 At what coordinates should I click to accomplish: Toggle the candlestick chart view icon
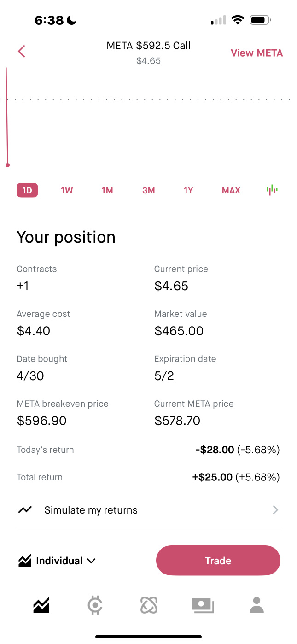point(272,190)
